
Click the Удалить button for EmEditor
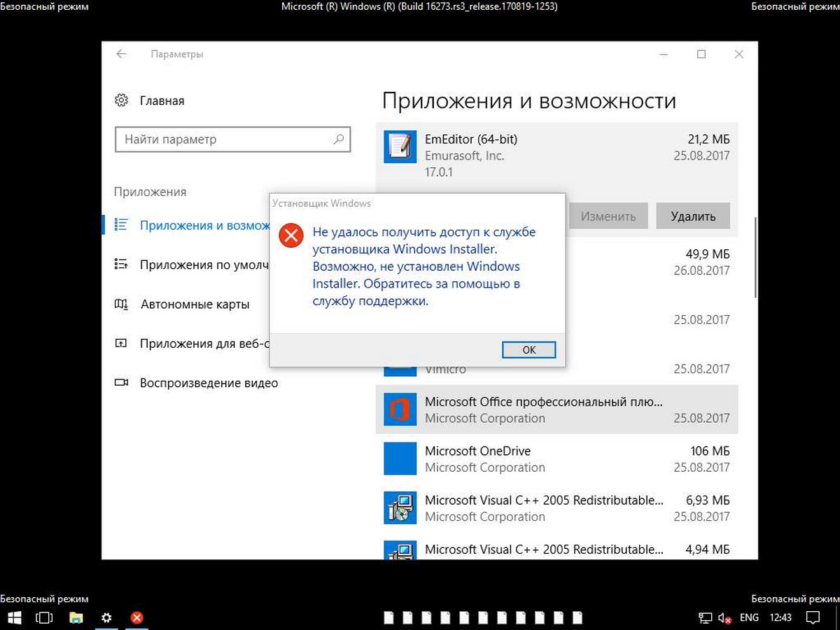click(x=693, y=216)
